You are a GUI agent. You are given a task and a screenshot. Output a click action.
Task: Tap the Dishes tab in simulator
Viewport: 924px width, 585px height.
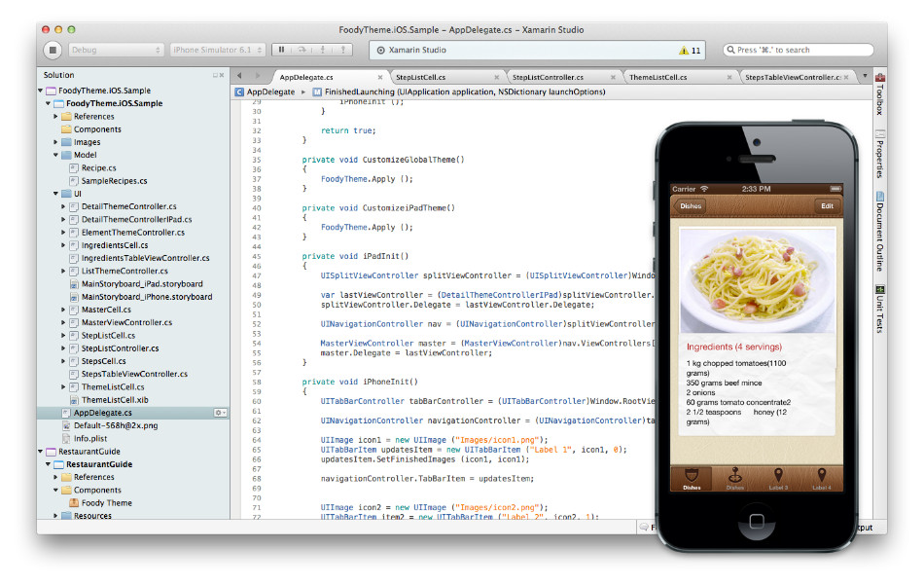tap(692, 479)
